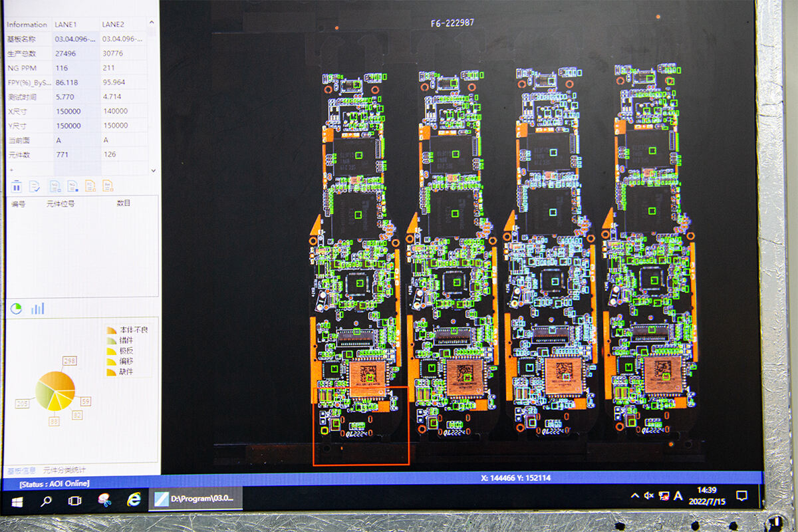The width and height of the screenshot is (798, 532).
Task: Click LANE1 test time 5.770
Action: point(64,97)
